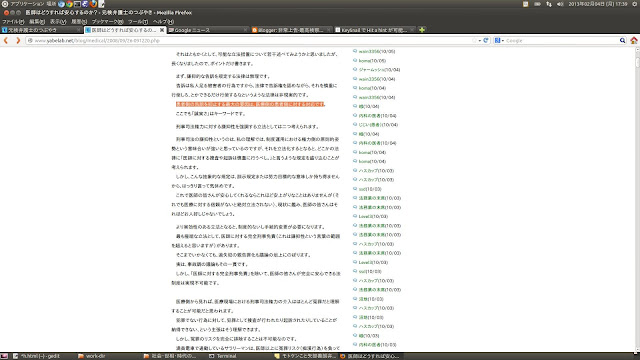Open the battery indicator in the panel
Viewport: 640px width, 360px height.
537,4
